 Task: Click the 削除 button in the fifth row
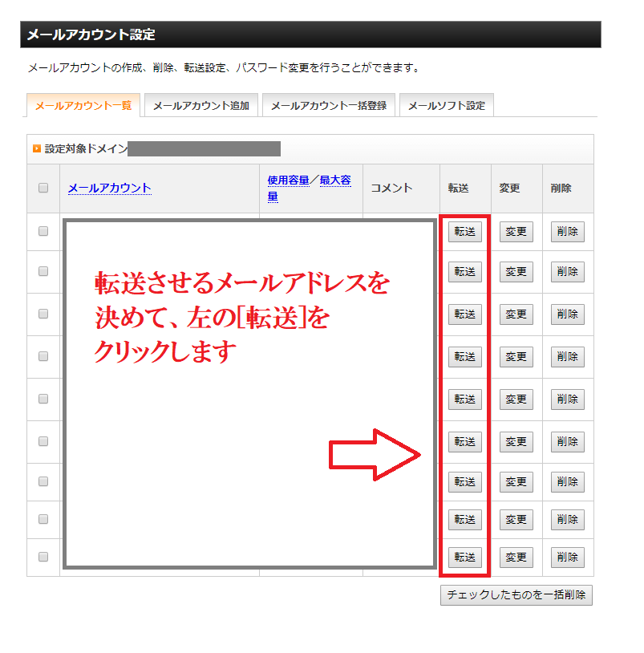[568, 399]
